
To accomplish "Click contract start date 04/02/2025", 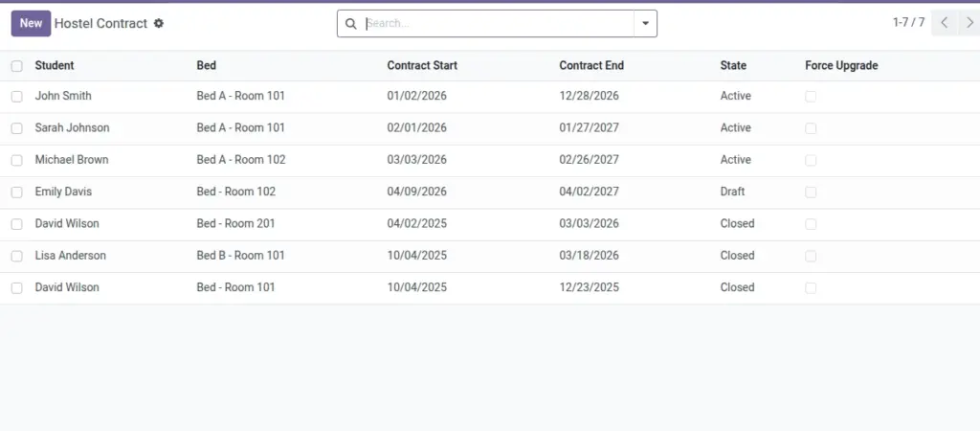I will coord(417,223).
